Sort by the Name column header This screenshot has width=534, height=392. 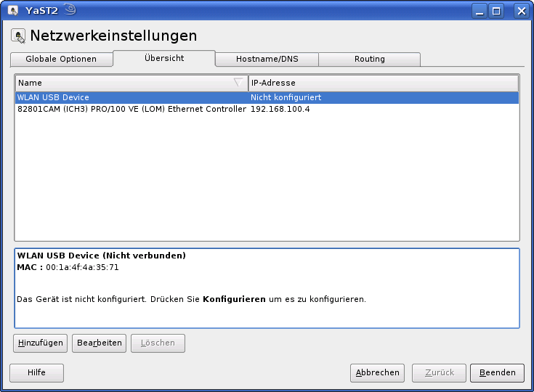132,83
